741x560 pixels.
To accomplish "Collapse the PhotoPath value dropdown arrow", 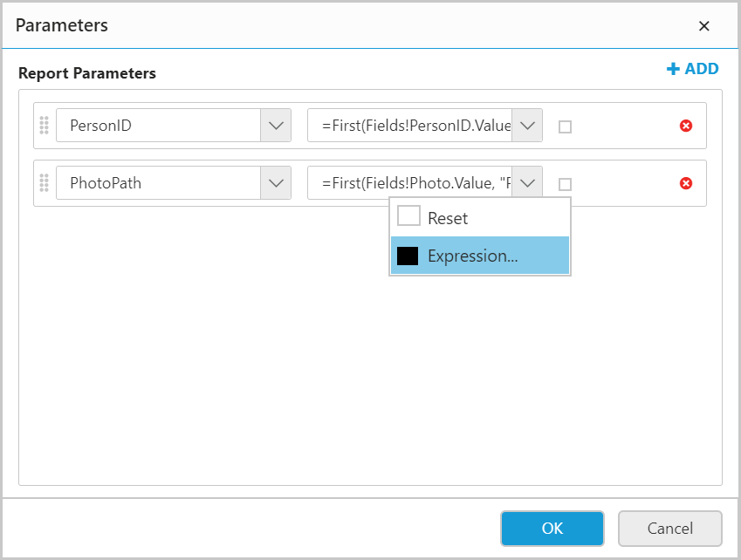I will coord(527,183).
